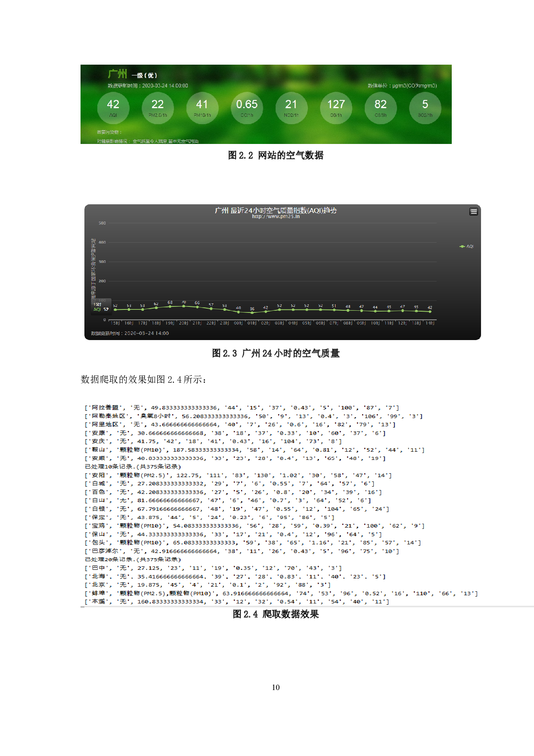
Task: Click the 15时 AQI tooltip box
Action: tap(101, 306)
